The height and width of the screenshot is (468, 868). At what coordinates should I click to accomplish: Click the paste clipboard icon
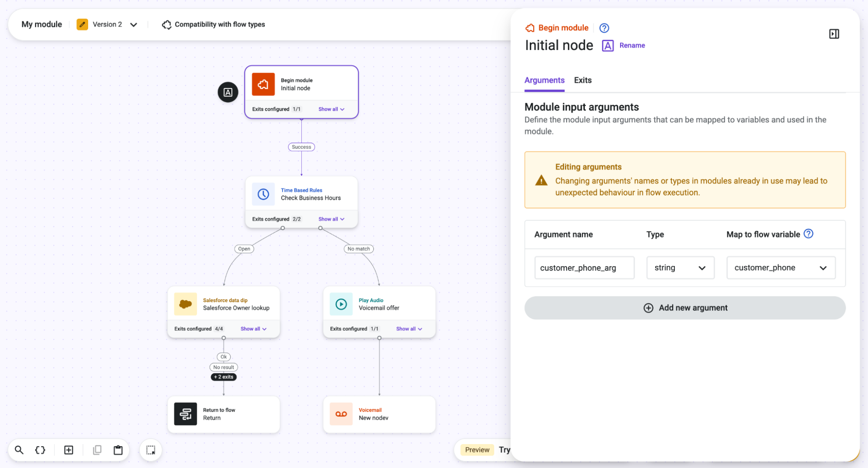click(x=118, y=450)
